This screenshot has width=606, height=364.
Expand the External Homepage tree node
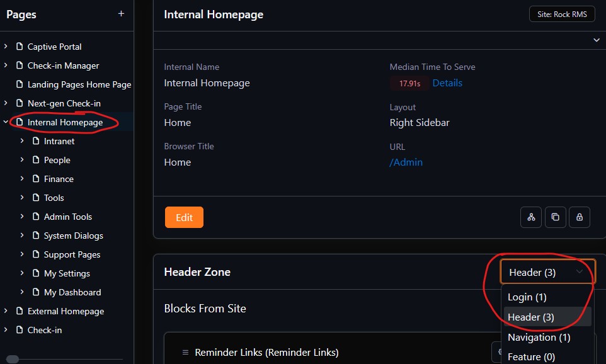[6, 311]
